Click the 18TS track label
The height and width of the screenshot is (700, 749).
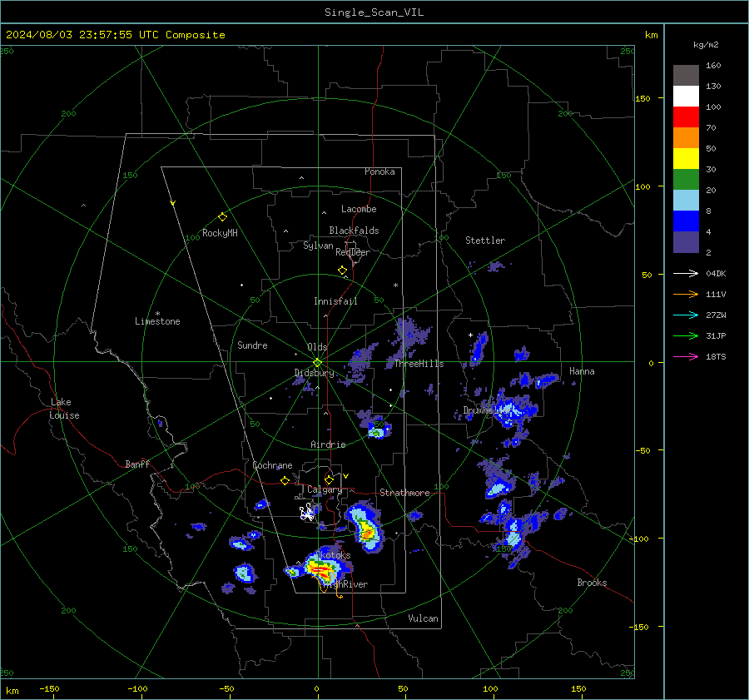(x=716, y=357)
